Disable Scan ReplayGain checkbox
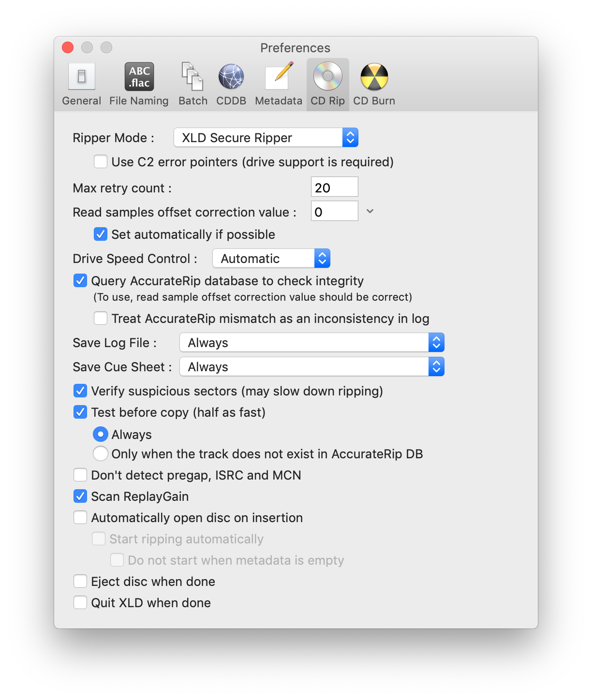Screen dimensions: 592x700 pyautogui.click(x=80, y=496)
